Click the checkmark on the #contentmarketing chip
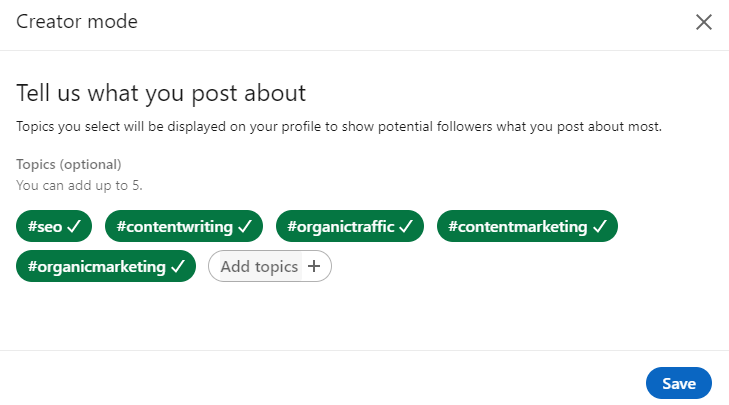The image size is (729, 405). pyautogui.click(x=599, y=227)
